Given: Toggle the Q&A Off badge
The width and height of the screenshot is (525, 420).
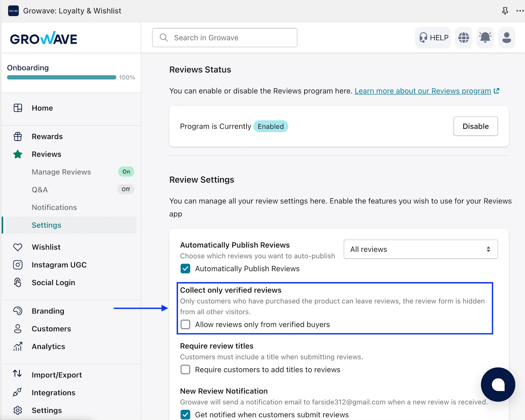Looking at the screenshot, I should click(x=126, y=189).
